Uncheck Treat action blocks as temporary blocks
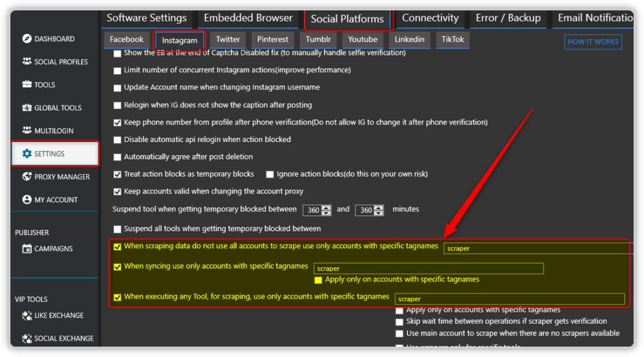Screen dimensions: 644x357 tap(118, 174)
